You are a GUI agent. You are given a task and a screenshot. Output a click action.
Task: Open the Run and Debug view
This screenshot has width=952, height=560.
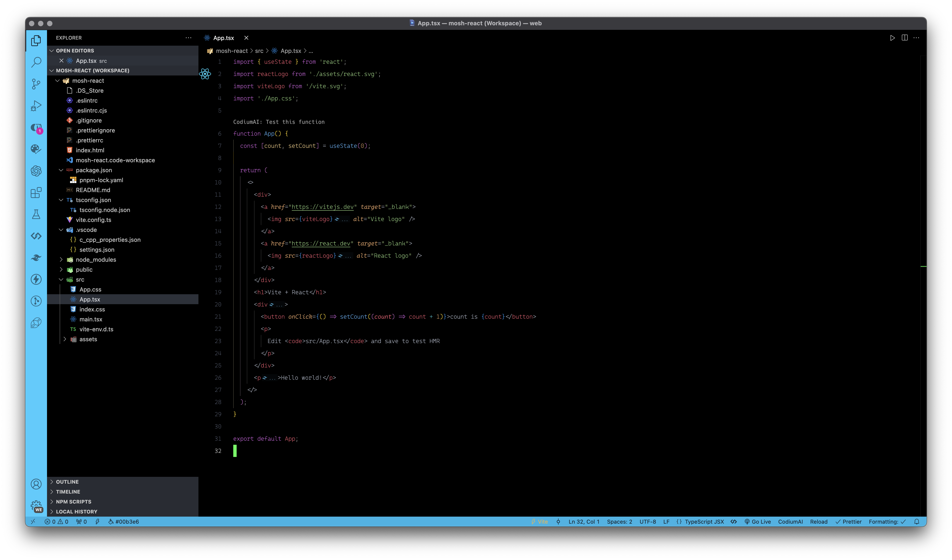[x=36, y=106]
